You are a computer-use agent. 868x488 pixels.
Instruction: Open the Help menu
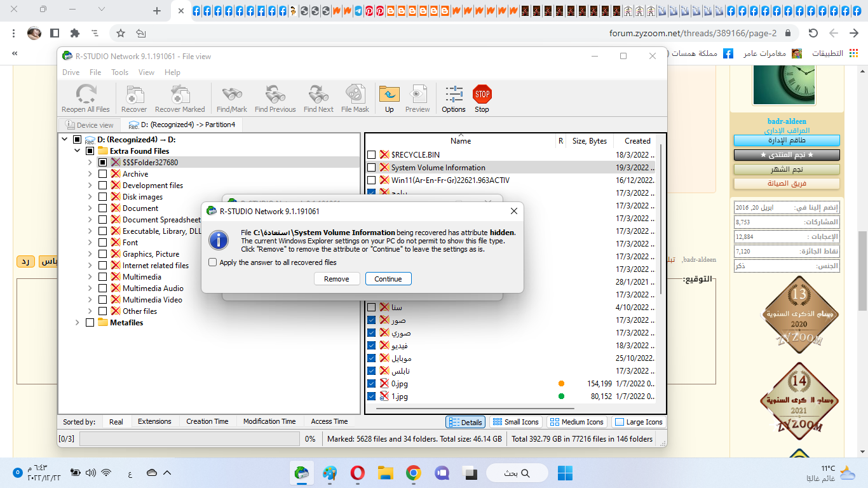click(x=172, y=72)
